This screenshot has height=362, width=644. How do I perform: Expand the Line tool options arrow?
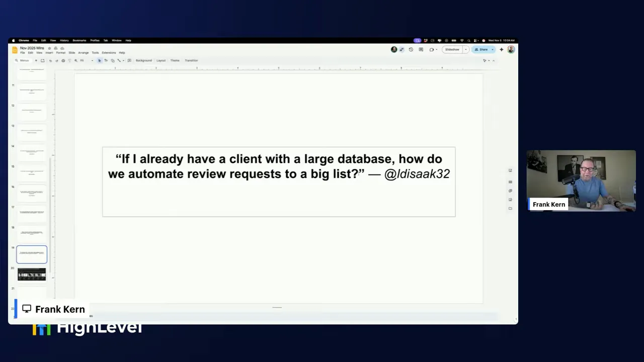point(123,60)
